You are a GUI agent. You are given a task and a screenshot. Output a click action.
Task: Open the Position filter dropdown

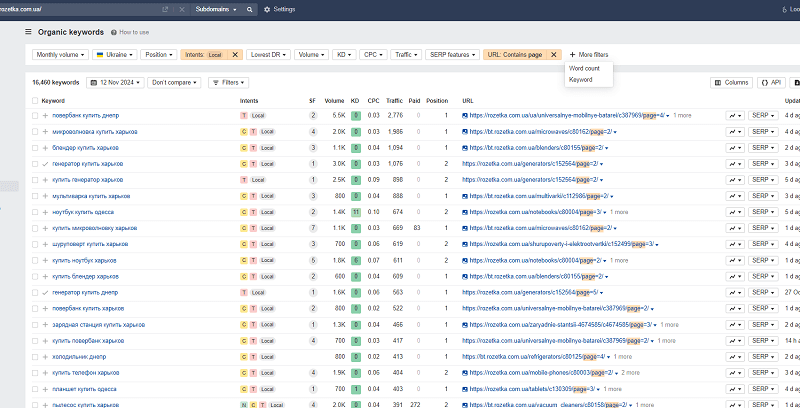159,55
